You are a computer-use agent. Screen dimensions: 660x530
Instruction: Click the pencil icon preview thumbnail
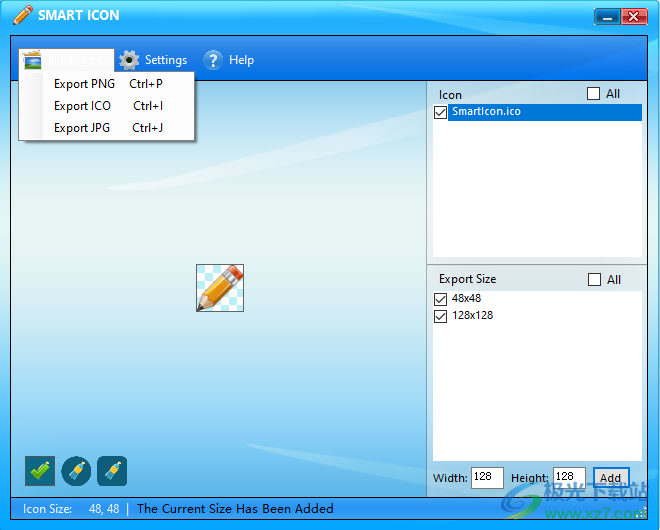click(x=220, y=288)
